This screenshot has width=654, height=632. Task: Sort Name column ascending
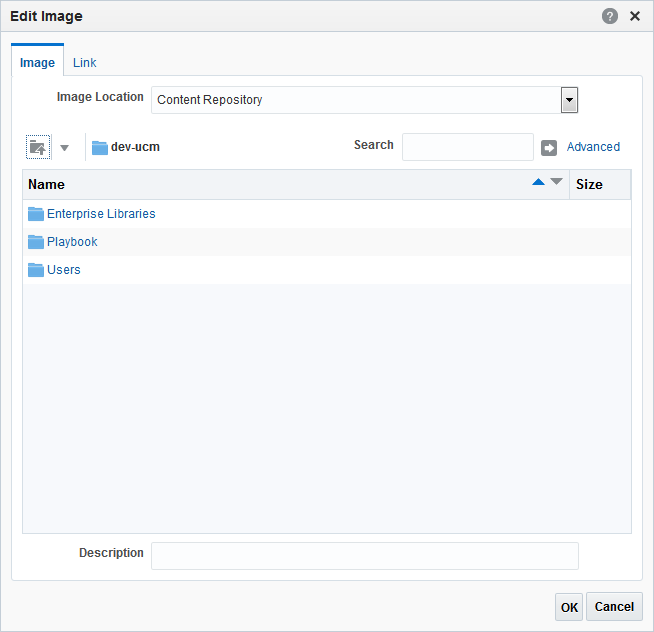click(539, 182)
